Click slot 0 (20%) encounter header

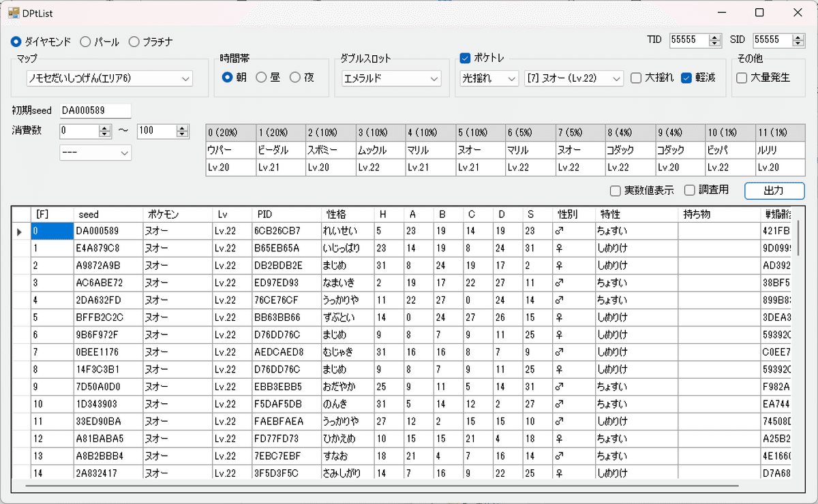[x=230, y=132]
